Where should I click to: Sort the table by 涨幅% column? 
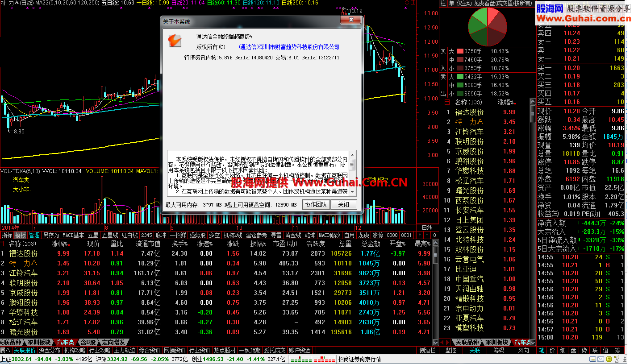pos(61,244)
